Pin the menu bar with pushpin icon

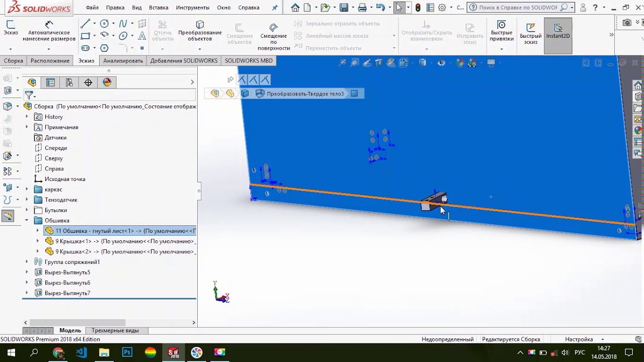click(275, 8)
